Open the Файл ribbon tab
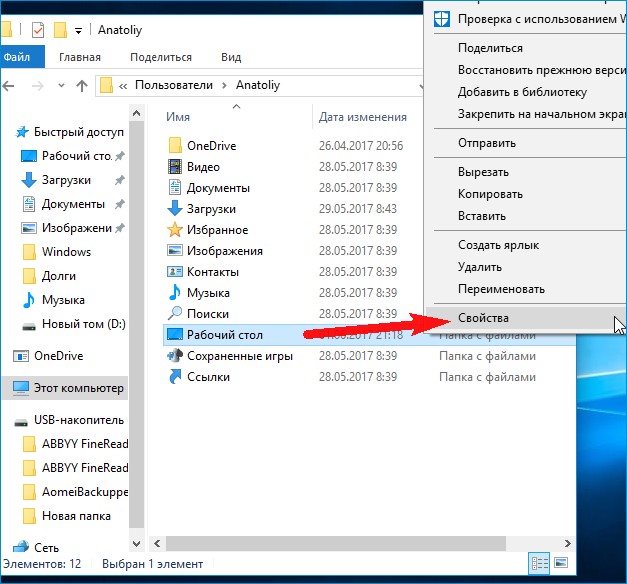 click(x=17, y=58)
